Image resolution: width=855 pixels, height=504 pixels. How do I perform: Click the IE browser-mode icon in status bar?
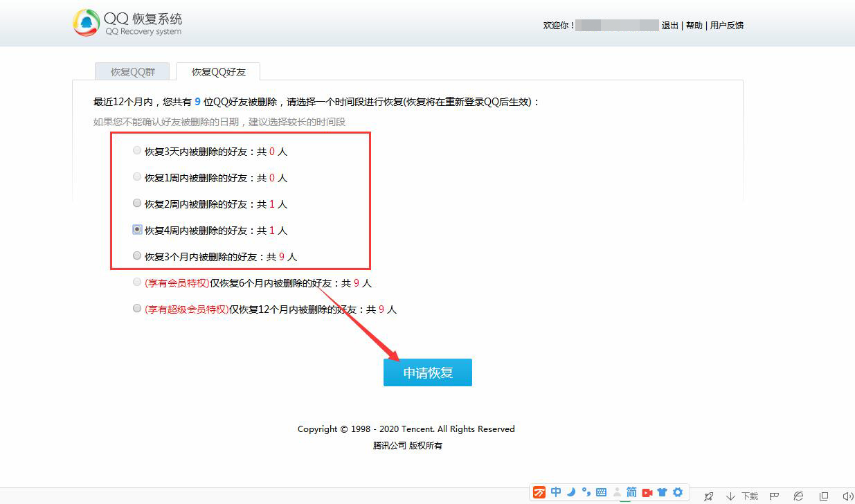[x=799, y=496]
